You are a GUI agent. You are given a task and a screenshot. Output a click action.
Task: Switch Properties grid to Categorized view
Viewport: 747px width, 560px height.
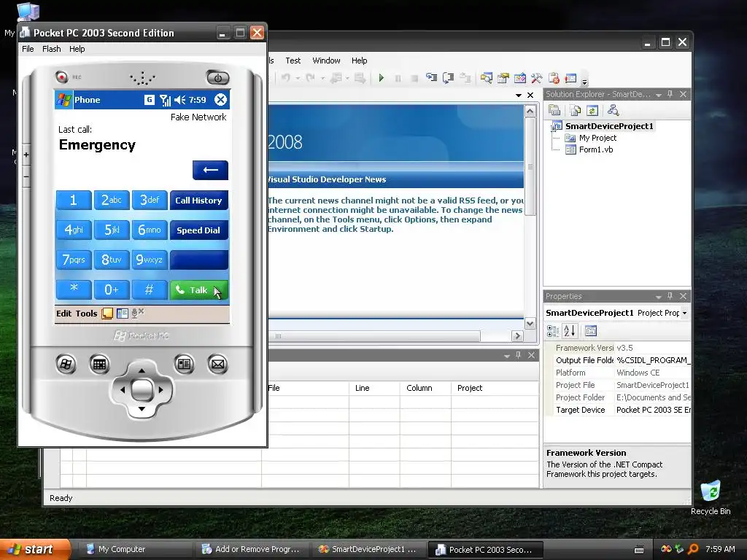point(553,331)
